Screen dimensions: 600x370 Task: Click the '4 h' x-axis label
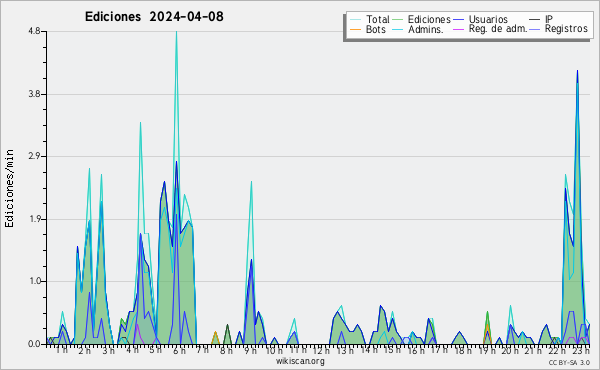pos(132,350)
